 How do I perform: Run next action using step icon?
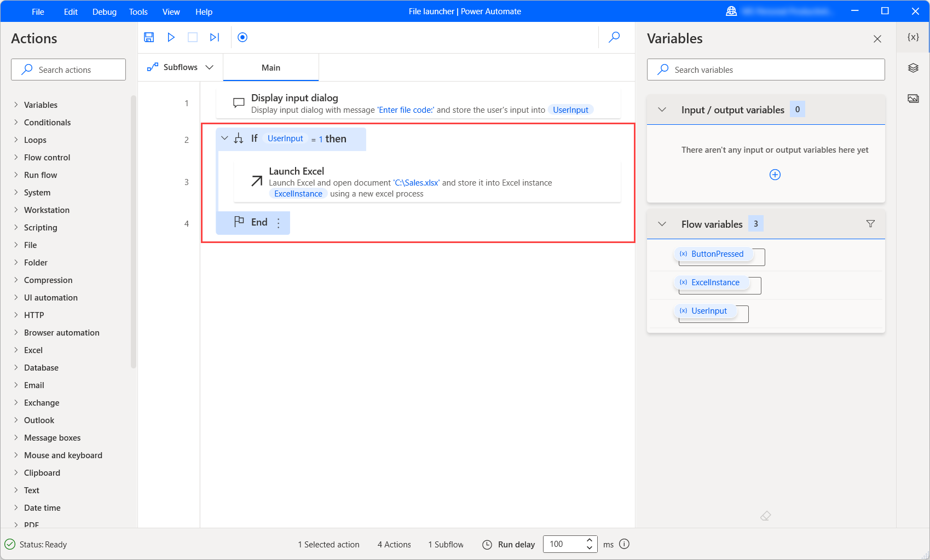[214, 37]
